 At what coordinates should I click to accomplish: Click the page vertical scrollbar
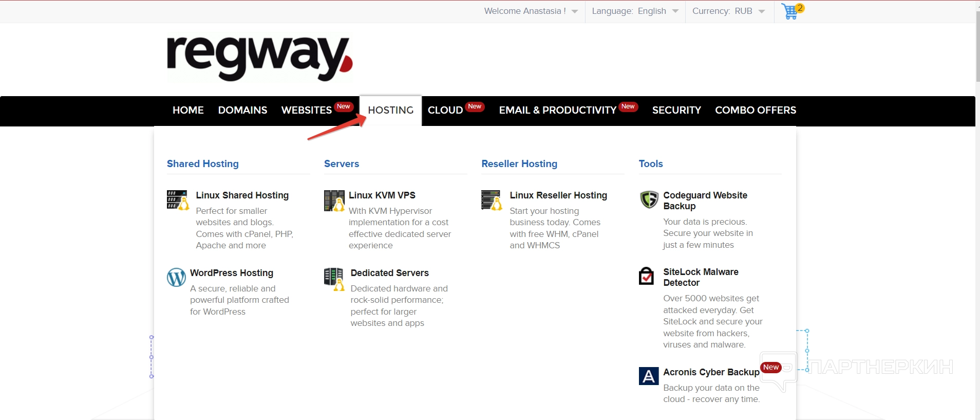click(977, 46)
